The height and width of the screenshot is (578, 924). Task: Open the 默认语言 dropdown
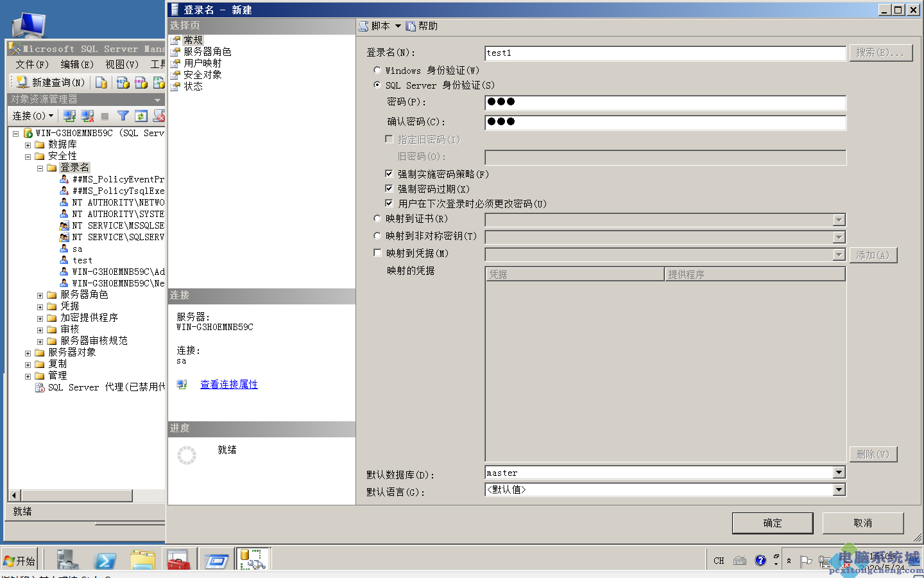[839, 489]
